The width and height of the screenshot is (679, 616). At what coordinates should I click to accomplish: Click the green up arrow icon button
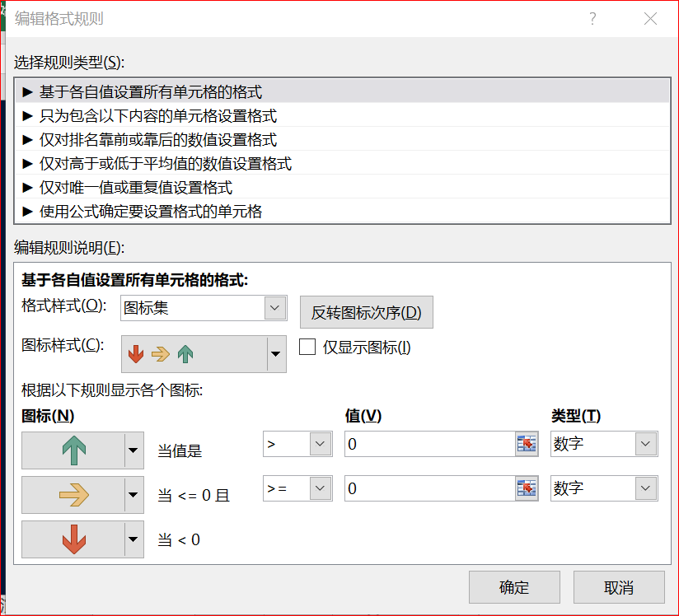coord(73,450)
